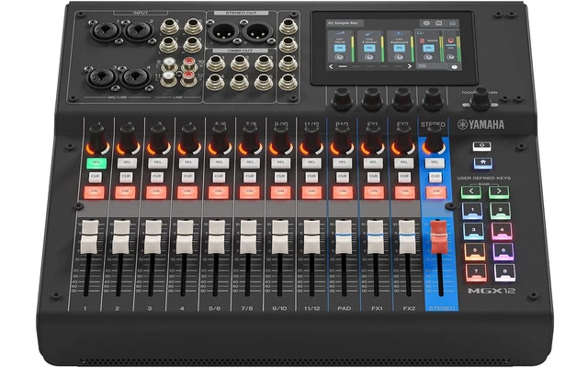Image resolution: width=588 pixels, height=368 pixels.
Task: Go to next user key bank
Action: tap(499, 191)
